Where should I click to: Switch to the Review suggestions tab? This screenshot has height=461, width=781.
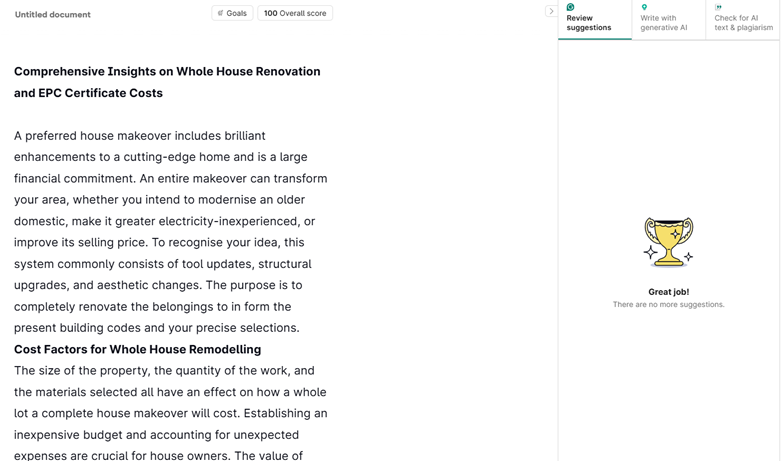(594, 22)
